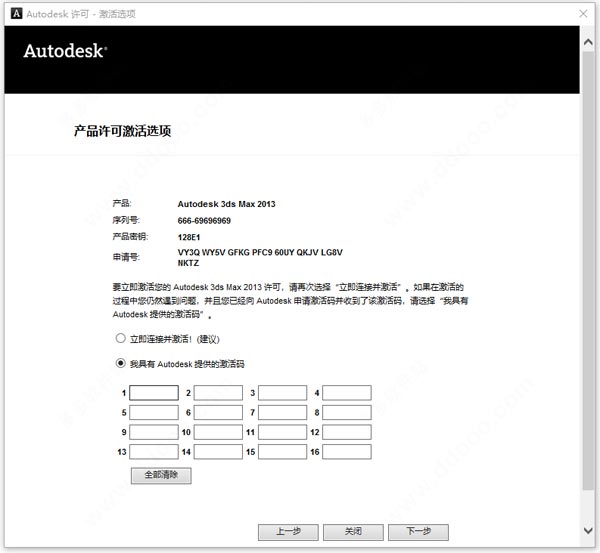Click activation code field 11
This screenshot has height=553, width=600.
(282, 432)
